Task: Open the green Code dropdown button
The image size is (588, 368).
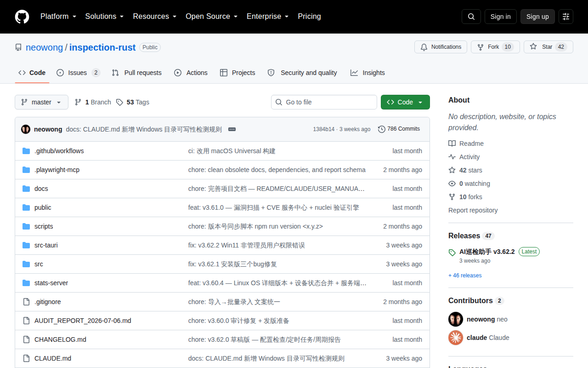Action: [x=405, y=102]
